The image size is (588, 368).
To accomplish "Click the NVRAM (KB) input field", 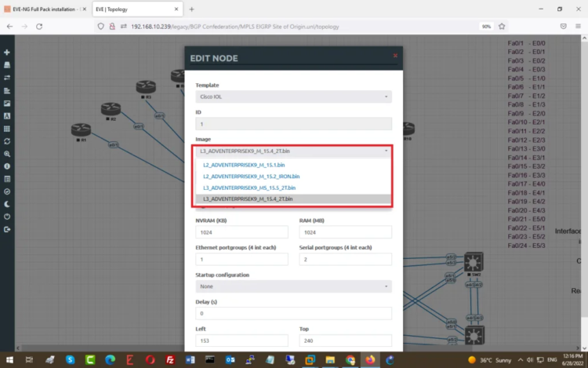I will tap(241, 232).
